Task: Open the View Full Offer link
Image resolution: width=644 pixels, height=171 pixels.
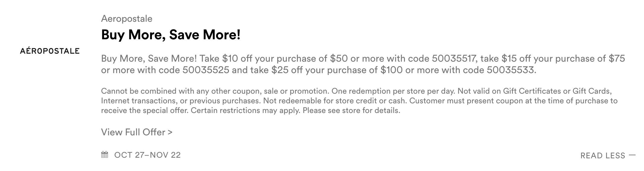Action: 133,132
